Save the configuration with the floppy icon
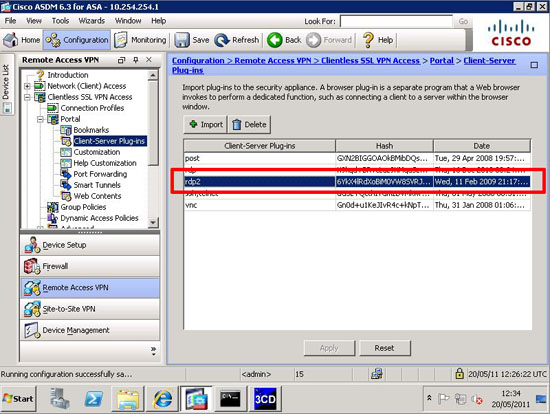This screenshot has height=414, width=550. tap(192, 40)
